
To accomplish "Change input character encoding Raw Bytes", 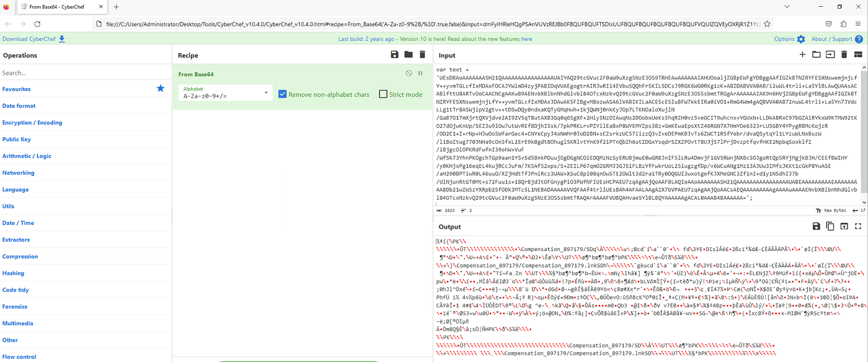I will pos(831,210).
